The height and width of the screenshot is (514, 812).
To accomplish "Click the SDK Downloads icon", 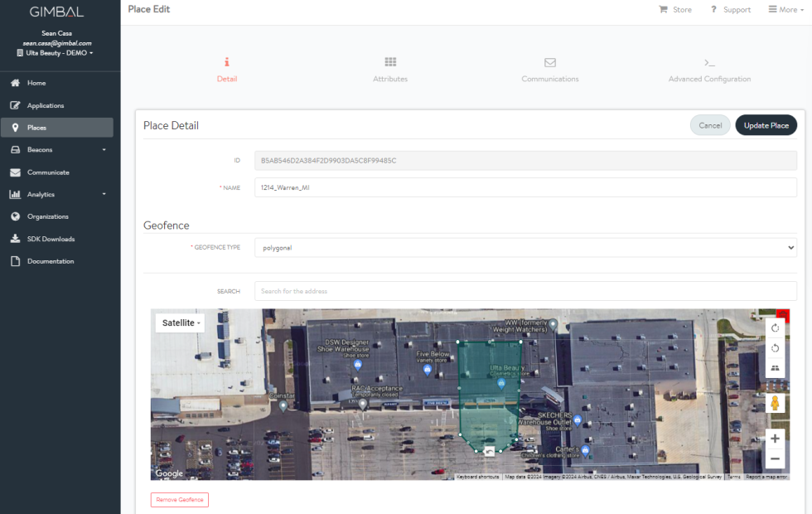I will [x=15, y=239].
